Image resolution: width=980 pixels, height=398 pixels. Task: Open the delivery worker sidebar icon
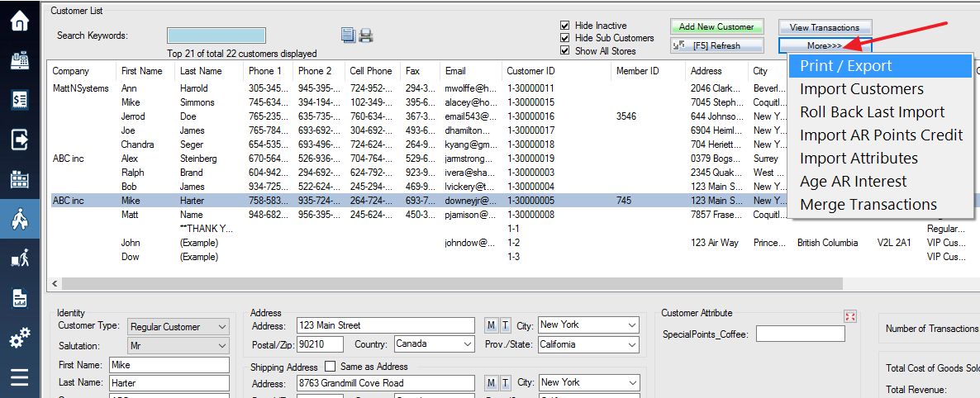tap(20, 258)
